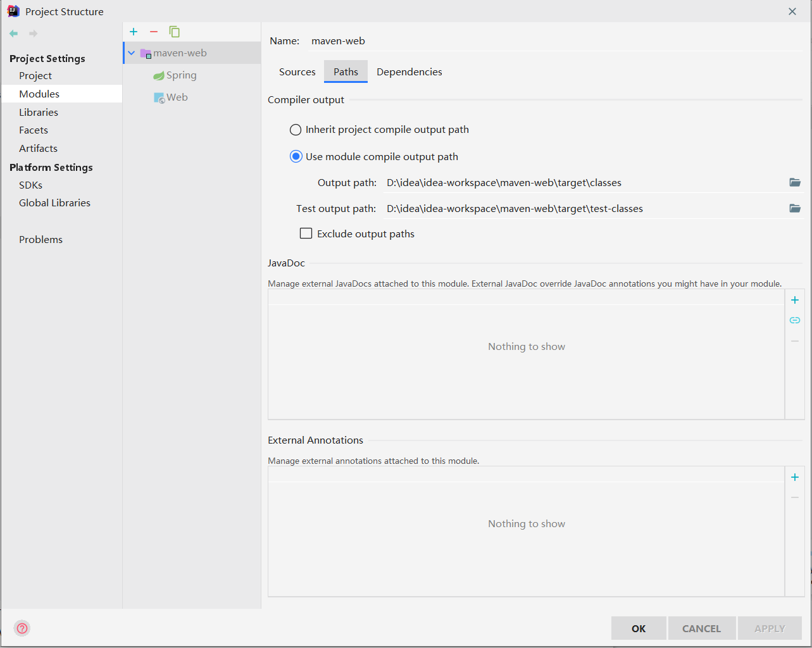Click the JavaDoc section label
This screenshot has height=648, width=812.
pyautogui.click(x=286, y=263)
